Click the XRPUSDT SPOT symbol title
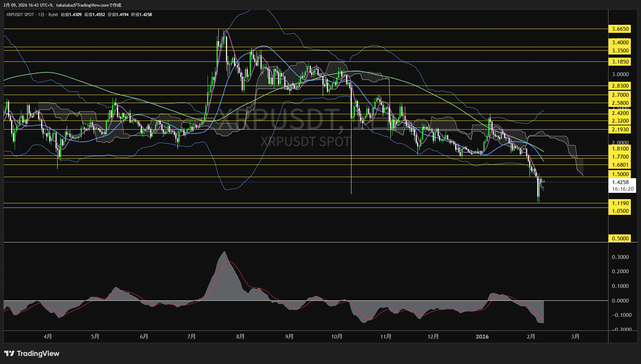 pos(20,15)
